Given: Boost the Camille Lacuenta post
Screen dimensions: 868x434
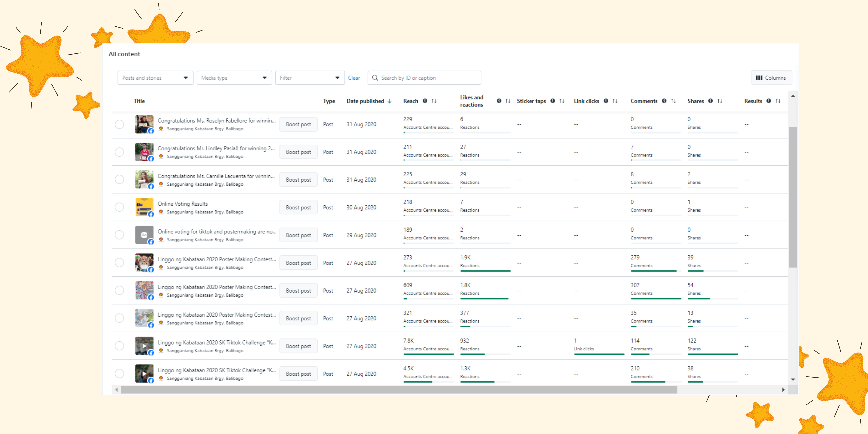Looking at the screenshot, I should tap(298, 180).
